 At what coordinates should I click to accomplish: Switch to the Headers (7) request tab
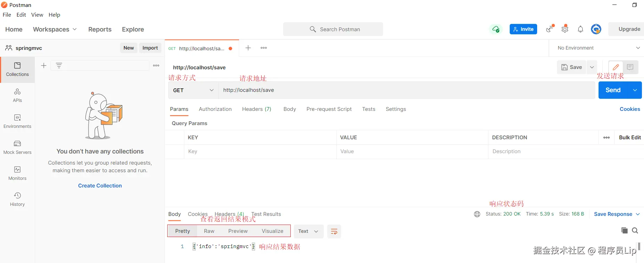click(x=257, y=109)
